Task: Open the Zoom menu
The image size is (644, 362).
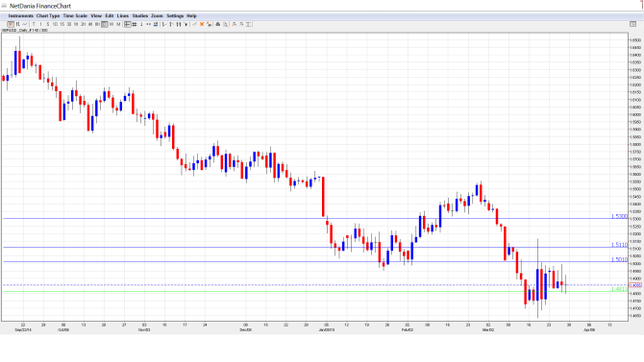Action: click(157, 16)
